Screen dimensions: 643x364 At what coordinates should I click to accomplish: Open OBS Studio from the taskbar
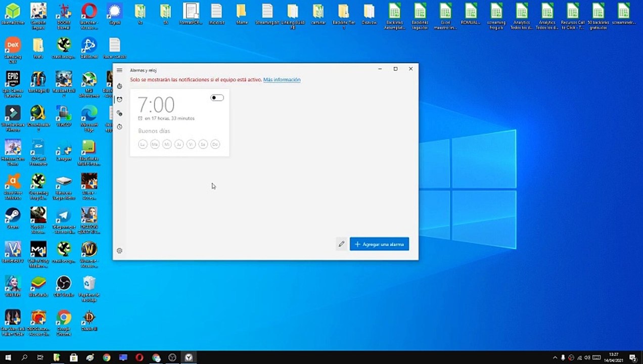(172, 357)
